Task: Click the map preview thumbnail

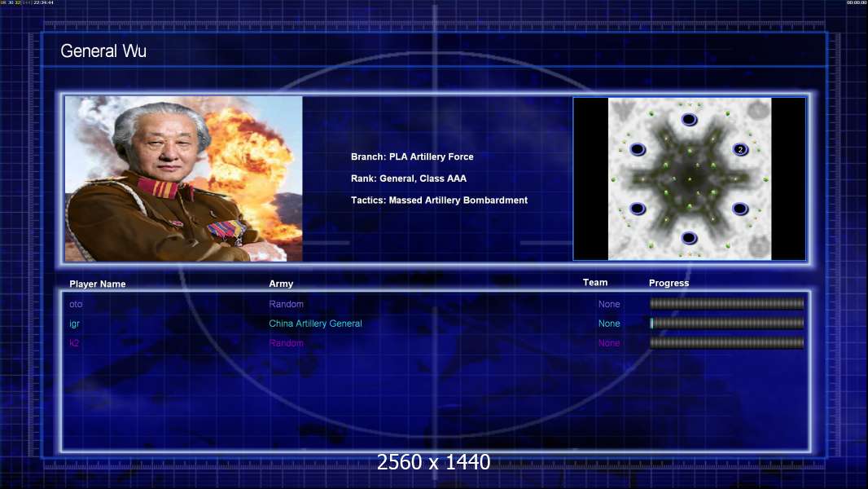Action: [x=690, y=178]
